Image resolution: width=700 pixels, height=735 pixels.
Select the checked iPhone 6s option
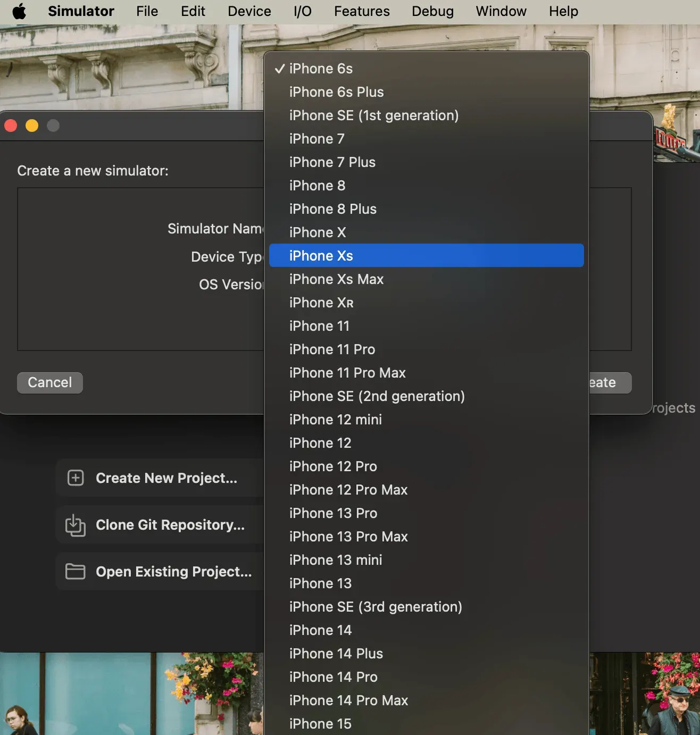tap(427, 69)
